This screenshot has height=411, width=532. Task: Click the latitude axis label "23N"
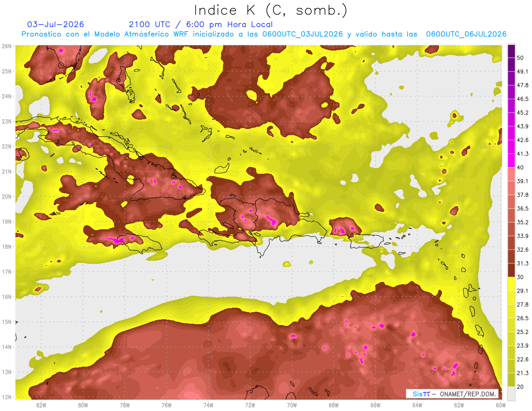pyautogui.click(x=7, y=121)
